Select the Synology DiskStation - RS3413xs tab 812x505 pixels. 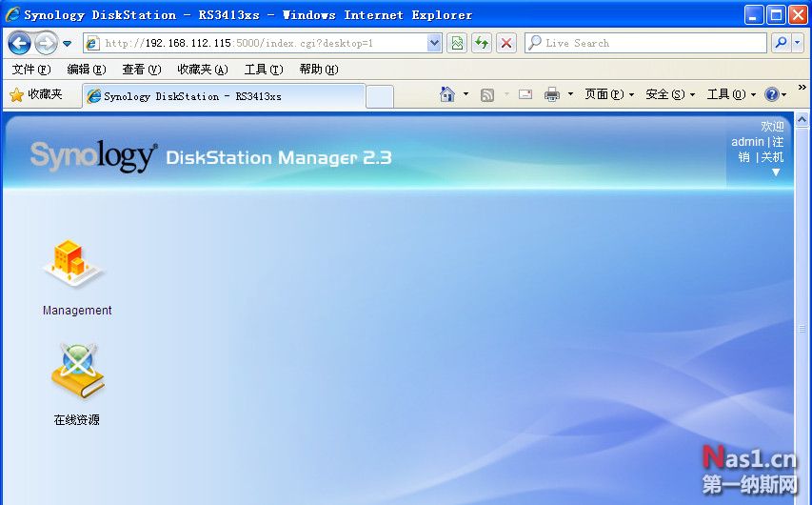224,96
